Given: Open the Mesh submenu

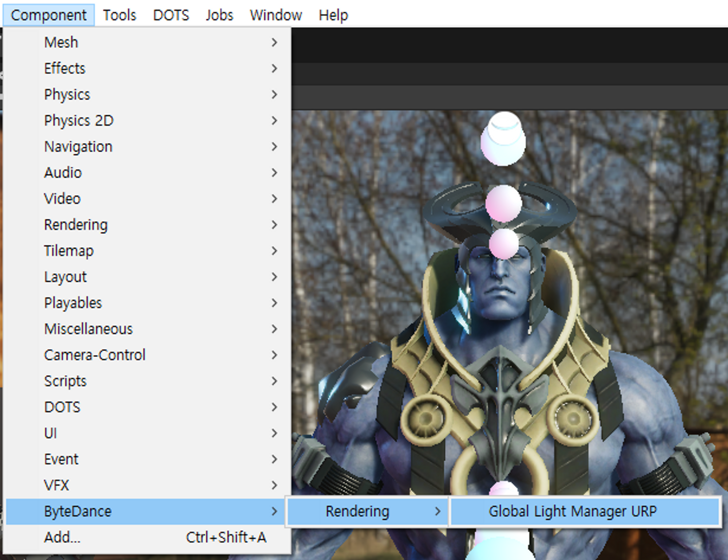Looking at the screenshot, I should (x=61, y=42).
